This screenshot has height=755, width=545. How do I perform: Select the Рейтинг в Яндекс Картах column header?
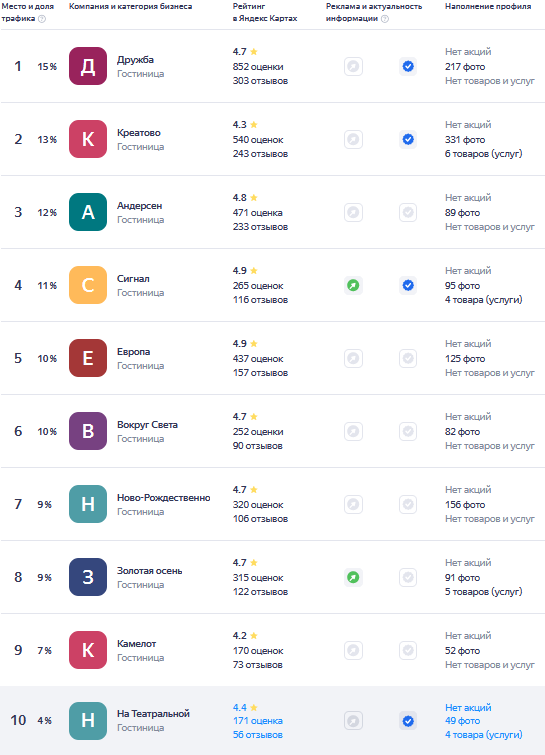click(265, 13)
